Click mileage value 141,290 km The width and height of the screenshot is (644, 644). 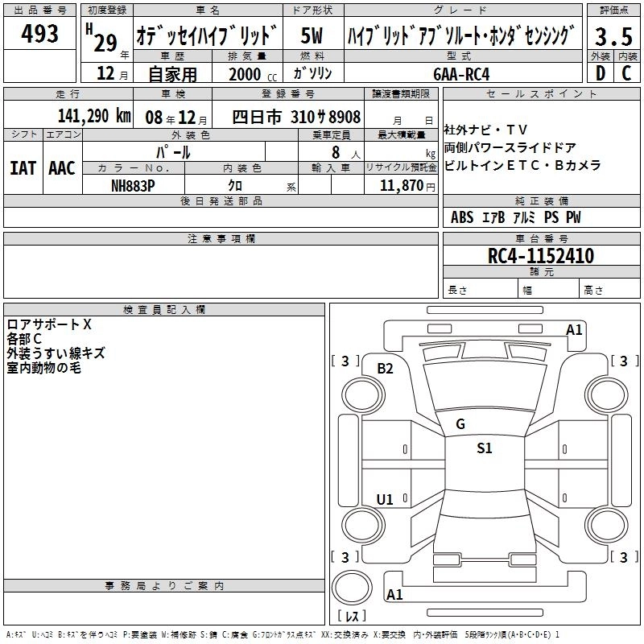tap(94, 116)
